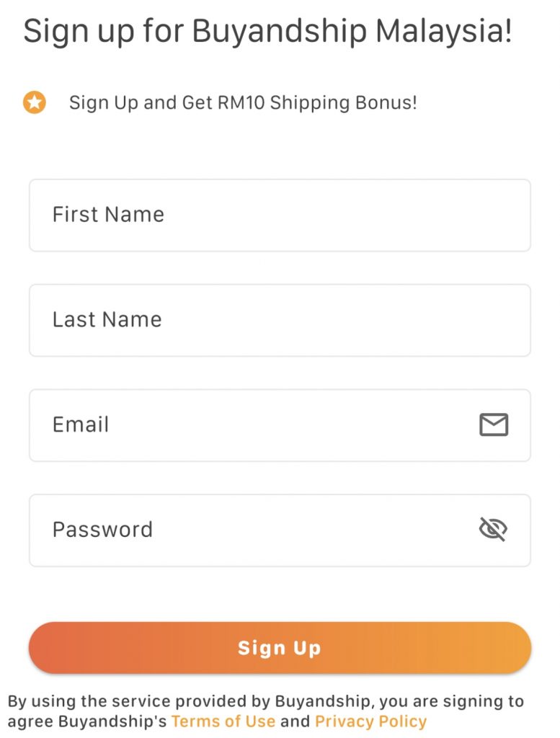Select the Password input field
The width and height of the screenshot is (560, 738).
(280, 530)
